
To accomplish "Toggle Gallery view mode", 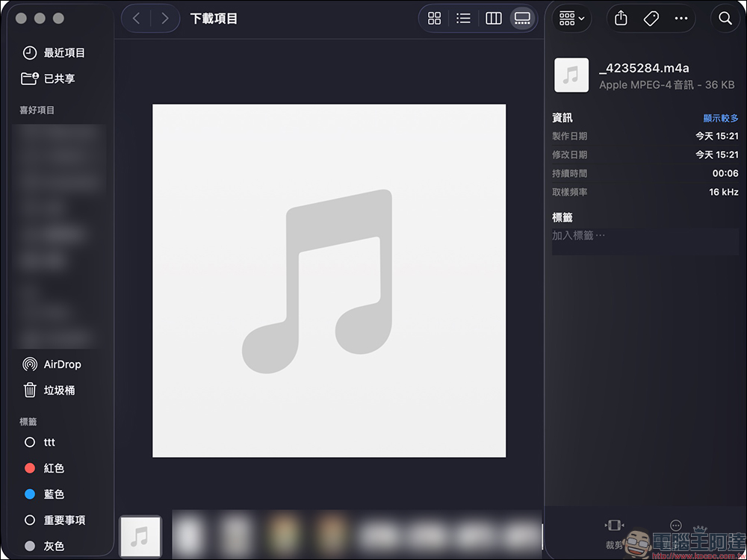I will point(522,18).
